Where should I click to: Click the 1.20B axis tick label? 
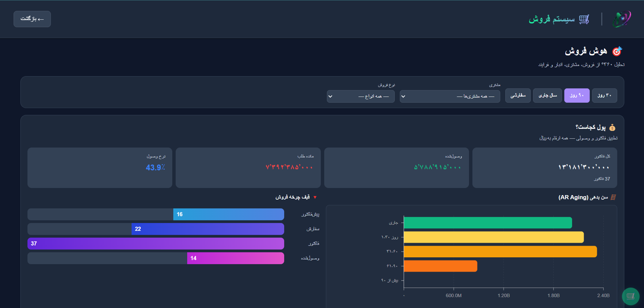pos(504,296)
